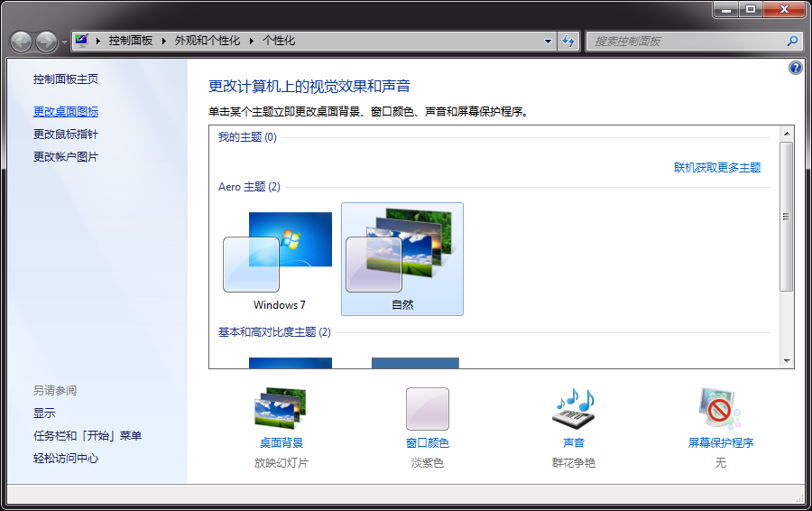Image resolution: width=812 pixels, height=511 pixels.
Task: Click the magnifier search icon
Action: [792, 41]
